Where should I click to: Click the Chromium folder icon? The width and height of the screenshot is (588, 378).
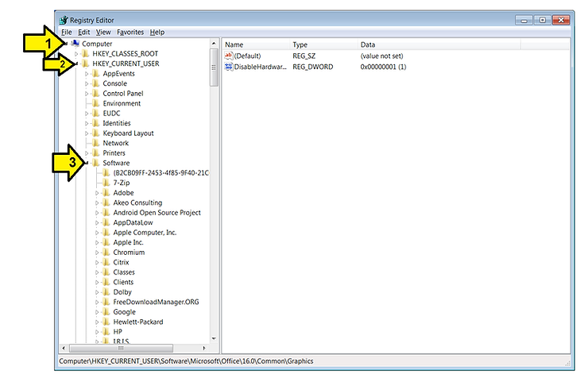107,252
